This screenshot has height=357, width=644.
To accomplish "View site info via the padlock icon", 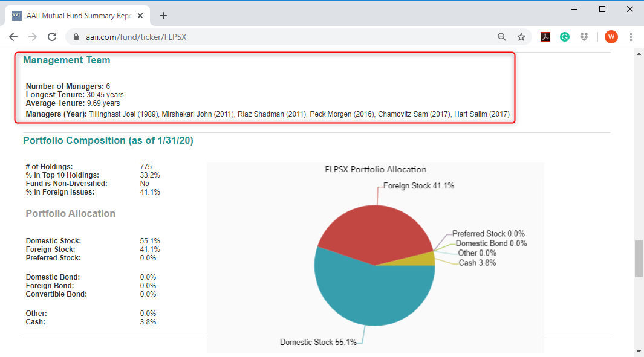I will [x=76, y=37].
